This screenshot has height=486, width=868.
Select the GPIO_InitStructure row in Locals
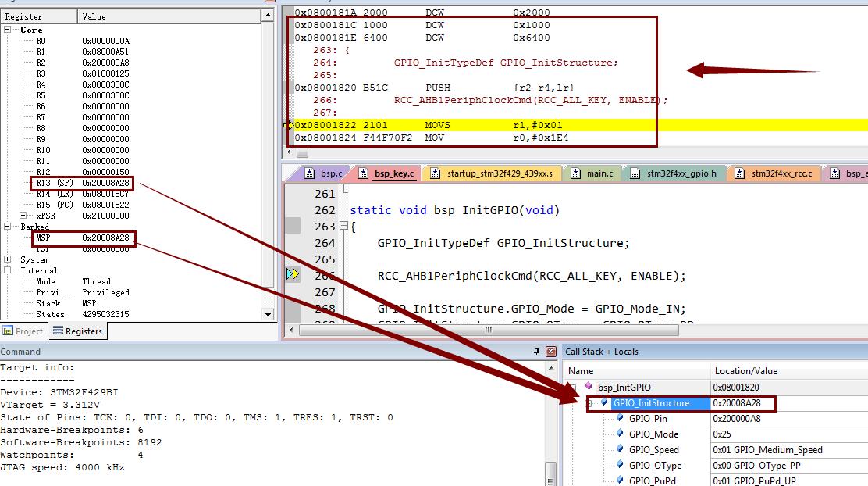pos(651,403)
